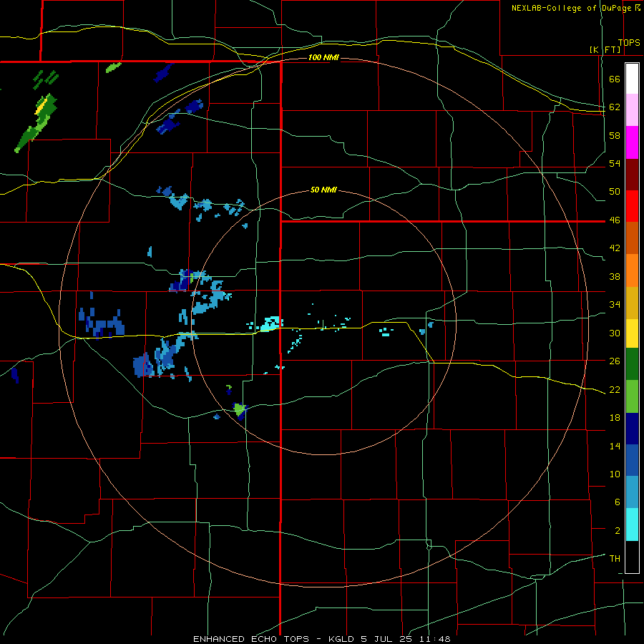
Task: Click the 50 NMI range ring label
Action: (x=323, y=190)
